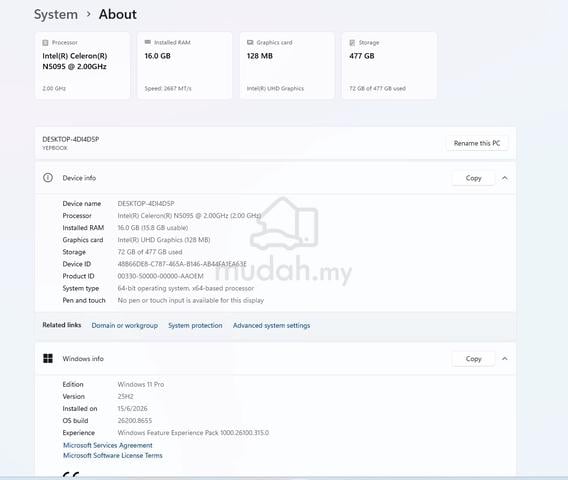Open the System protection link
Image resolution: width=568 pixels, height=480 pixels.
tap(195, 325)
